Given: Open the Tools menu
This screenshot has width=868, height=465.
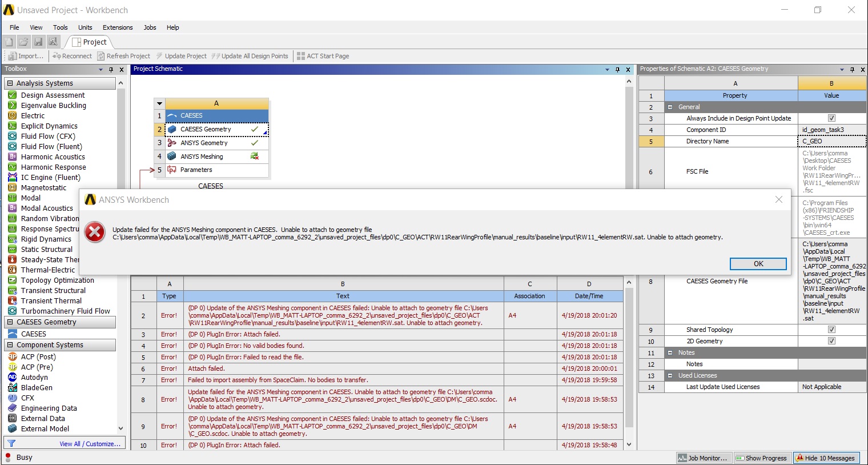Looking at the screenshot, I should tap(61, 27).
